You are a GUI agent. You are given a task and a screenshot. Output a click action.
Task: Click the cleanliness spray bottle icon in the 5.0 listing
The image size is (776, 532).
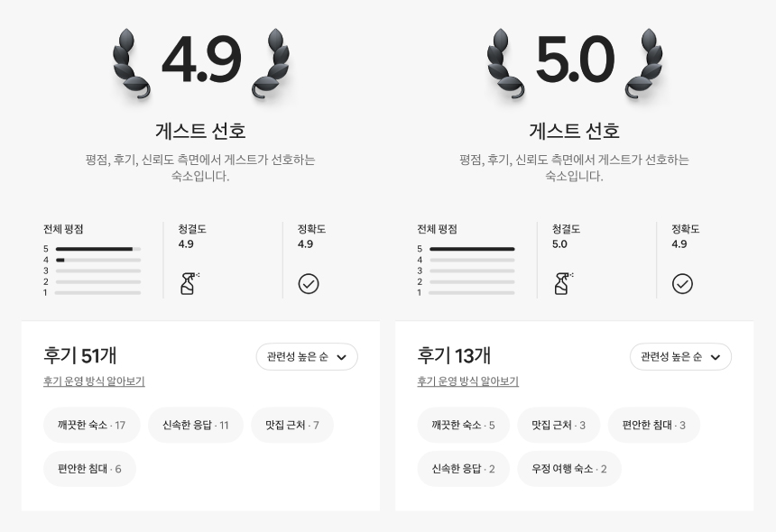(564, 283)
